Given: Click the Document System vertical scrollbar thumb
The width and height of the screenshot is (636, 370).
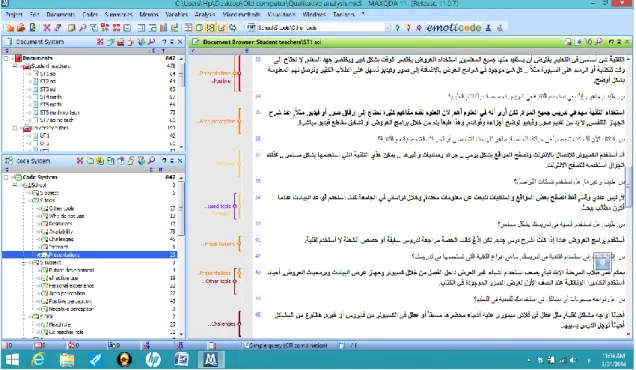Looking at the screenshot, I should [181, 76].
